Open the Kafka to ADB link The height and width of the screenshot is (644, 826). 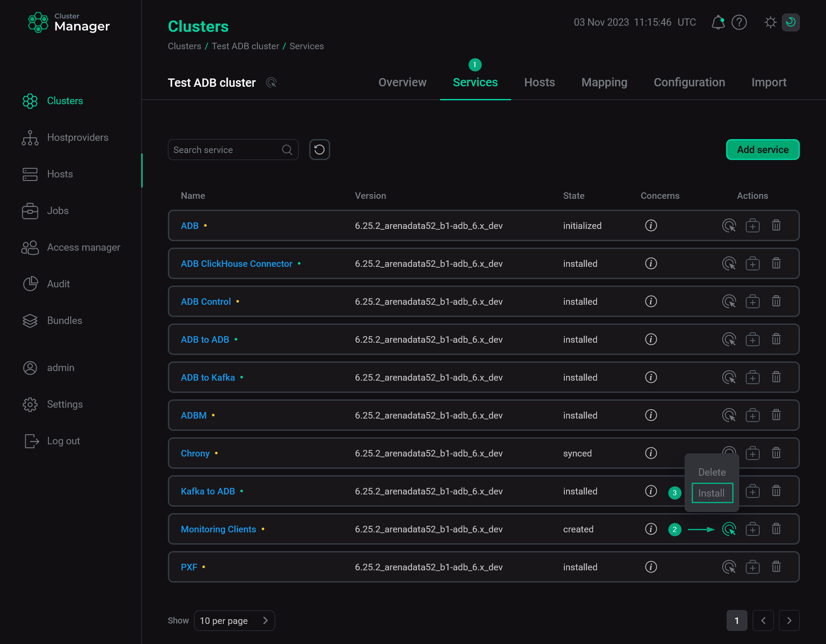[x=208, y=491]
